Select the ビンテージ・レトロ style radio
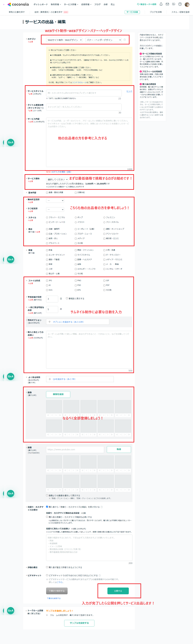 tap(47, 222)
